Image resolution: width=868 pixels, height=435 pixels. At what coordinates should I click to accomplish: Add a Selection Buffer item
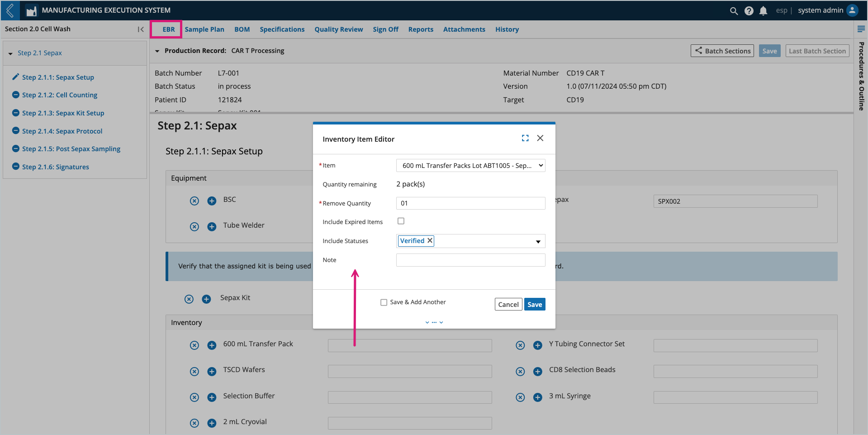click(x=212, y=397)
